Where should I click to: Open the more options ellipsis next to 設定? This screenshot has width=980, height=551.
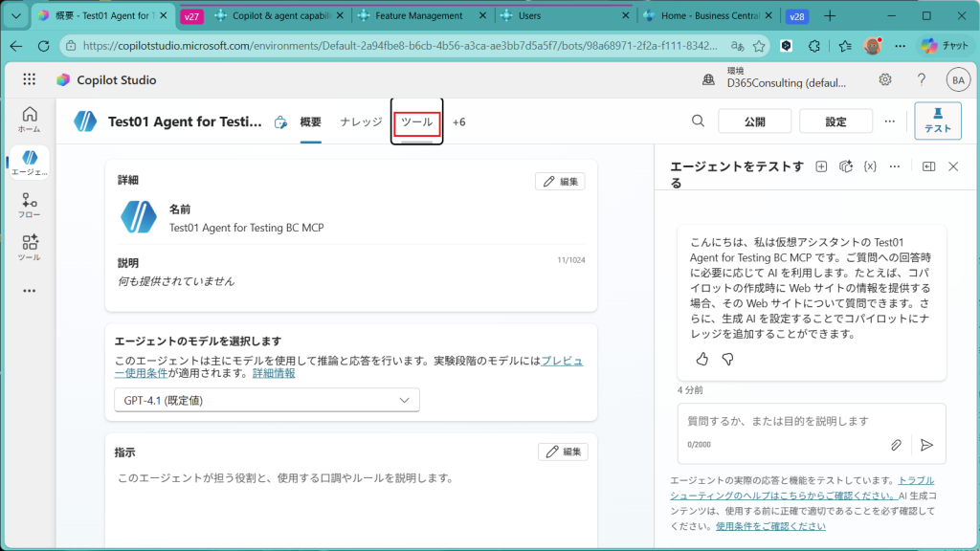890,121
